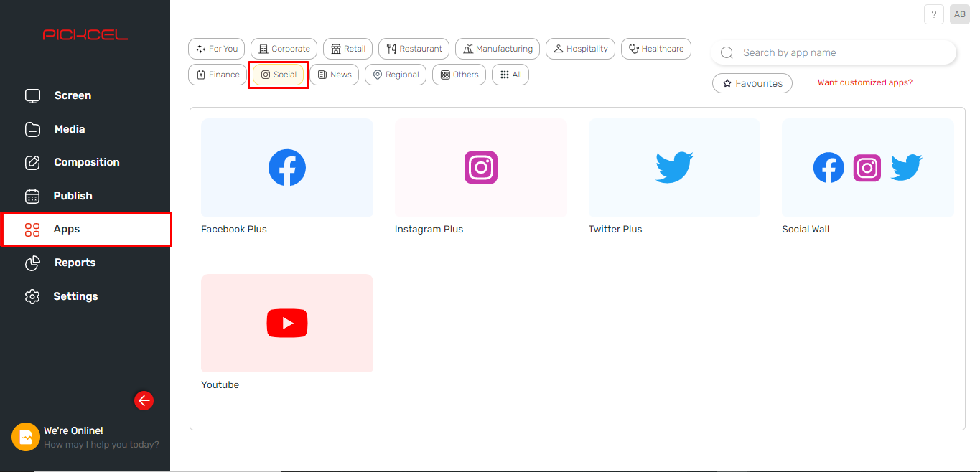Click the help question mark icon
This screenshot has width=980, height=472.
[x=933, y=14]
